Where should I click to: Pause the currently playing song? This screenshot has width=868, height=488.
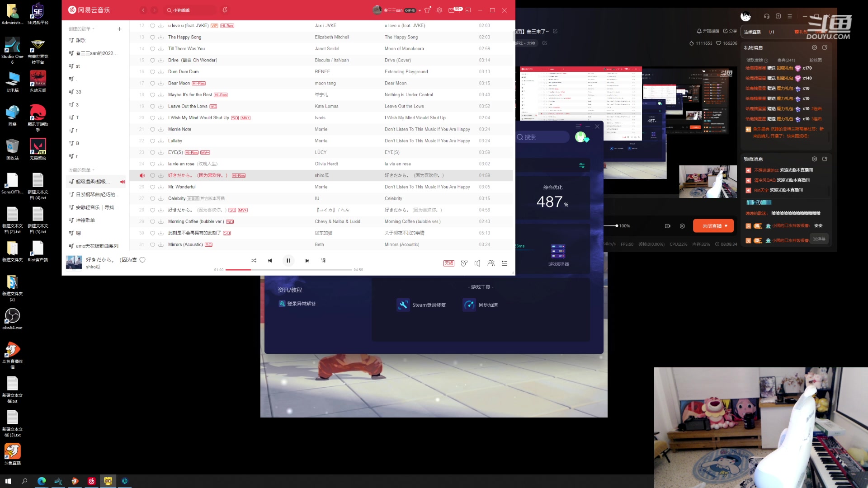tap(288, 261)
